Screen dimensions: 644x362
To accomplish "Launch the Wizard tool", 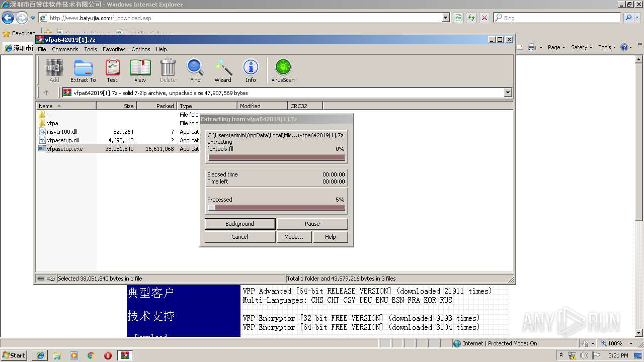I will [x=223, y=71].
